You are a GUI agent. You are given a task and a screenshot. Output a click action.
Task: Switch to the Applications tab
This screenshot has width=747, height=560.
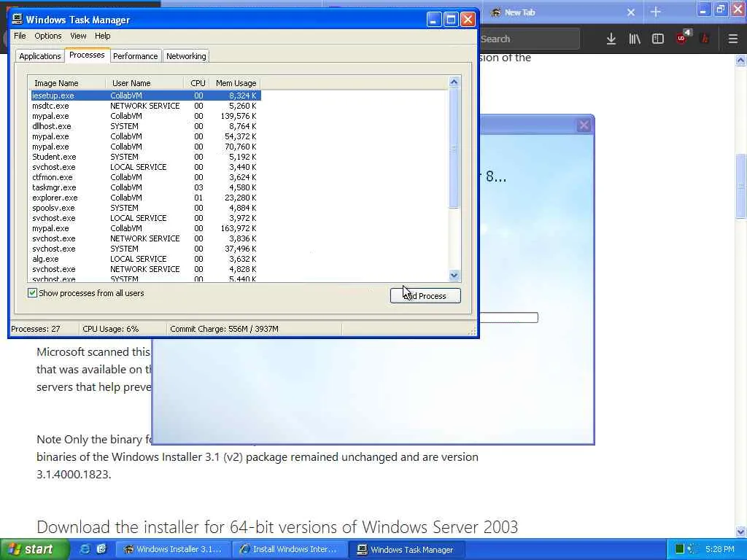(40, 56)
